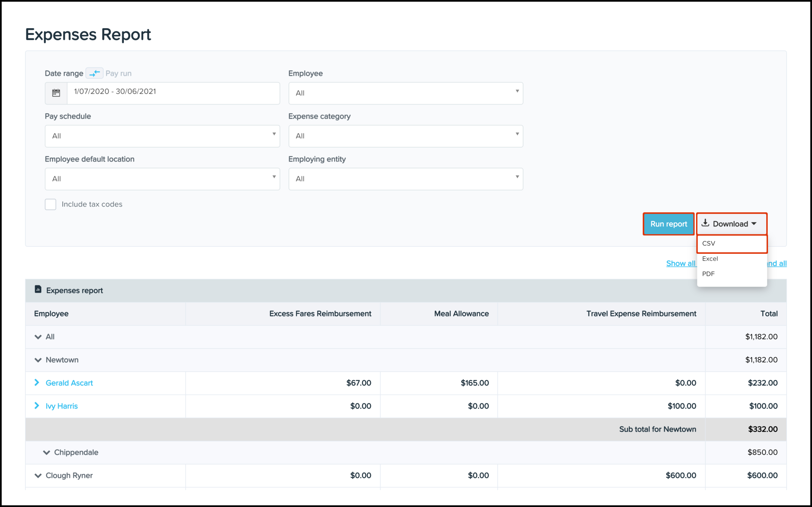Select CSV from download menu
Image resolution: width=812 pixels, height=507 pixels.
tap(731, 244)
